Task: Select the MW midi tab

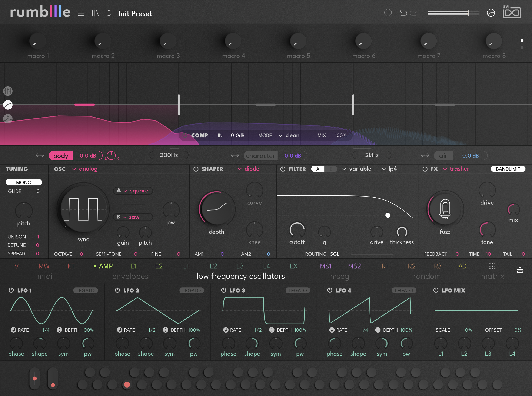Action: (x=44, y=266)
